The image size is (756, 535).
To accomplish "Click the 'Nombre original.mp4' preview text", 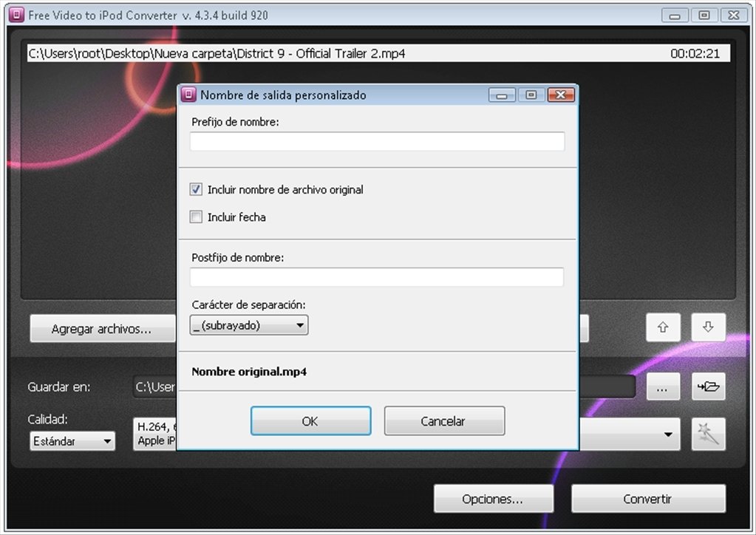I will coord(249,372).
